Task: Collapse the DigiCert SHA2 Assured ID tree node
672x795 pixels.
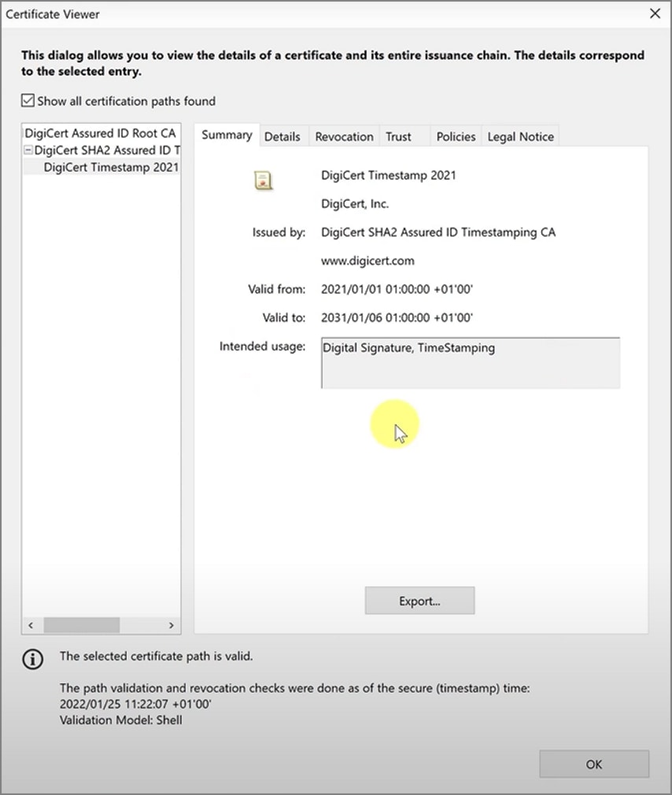Action: pos(29,150)
